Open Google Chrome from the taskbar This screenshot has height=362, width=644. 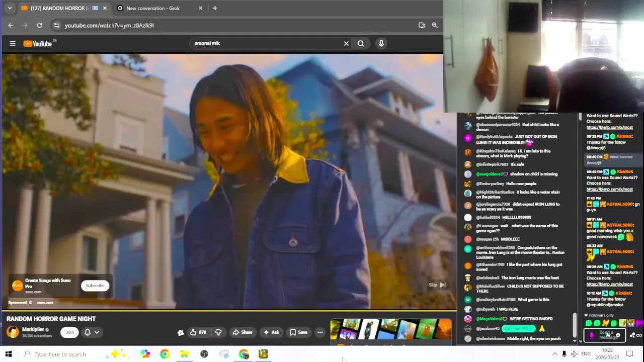165,354
